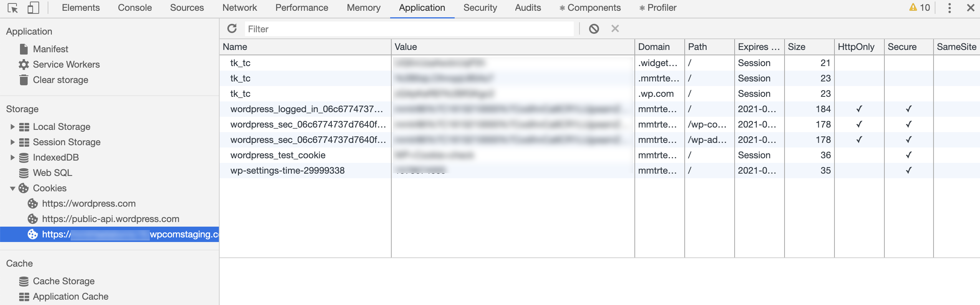Screen dimensions: 980x305
Task: Click the warning count indicator showing 10
Action: point(919,8)
